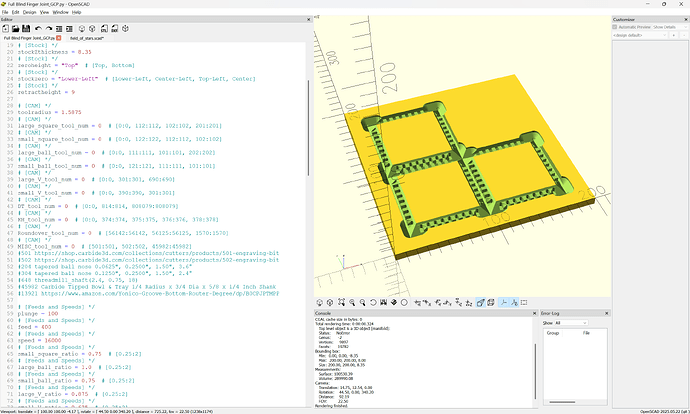This screenshot has height=414, width=690.
Task: Click the diamond-shaped icon in viewport toolbar
Action: pyautogui.click(x=394, y=303)
